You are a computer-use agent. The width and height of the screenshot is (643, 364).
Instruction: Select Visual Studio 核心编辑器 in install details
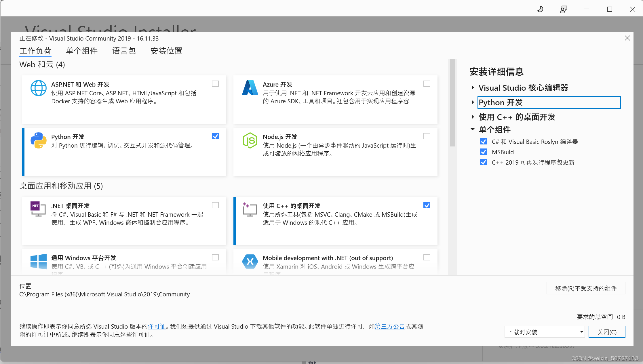point(523,87)
